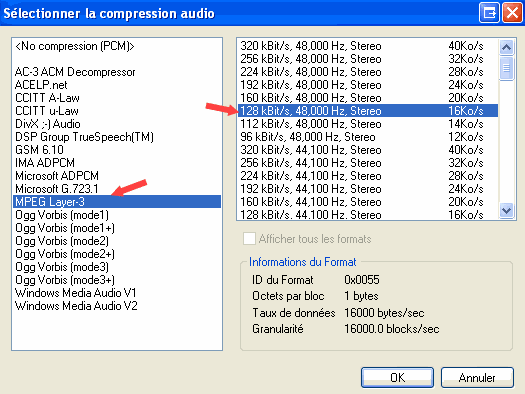This screenshot has width=525, height=394.
Task: Select the AC-3 ACM Decompressor codec
Action: tap(117, 72)
